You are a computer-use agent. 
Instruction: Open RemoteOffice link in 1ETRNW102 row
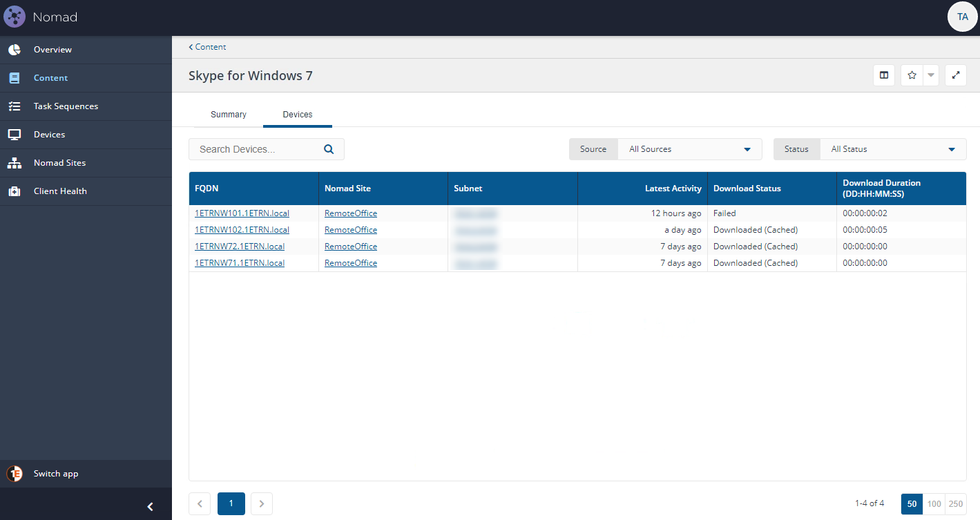tap(351, 230)
